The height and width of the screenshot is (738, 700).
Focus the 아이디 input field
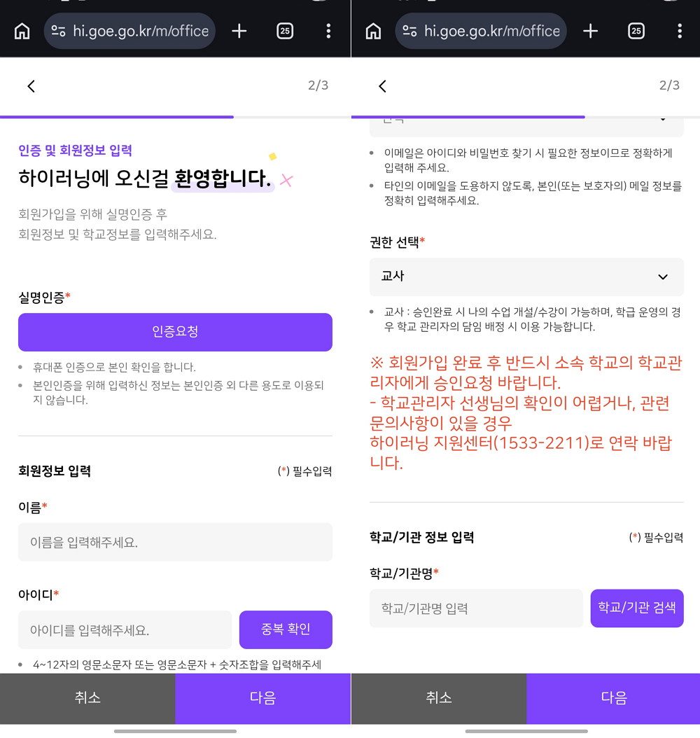[125, 630]
